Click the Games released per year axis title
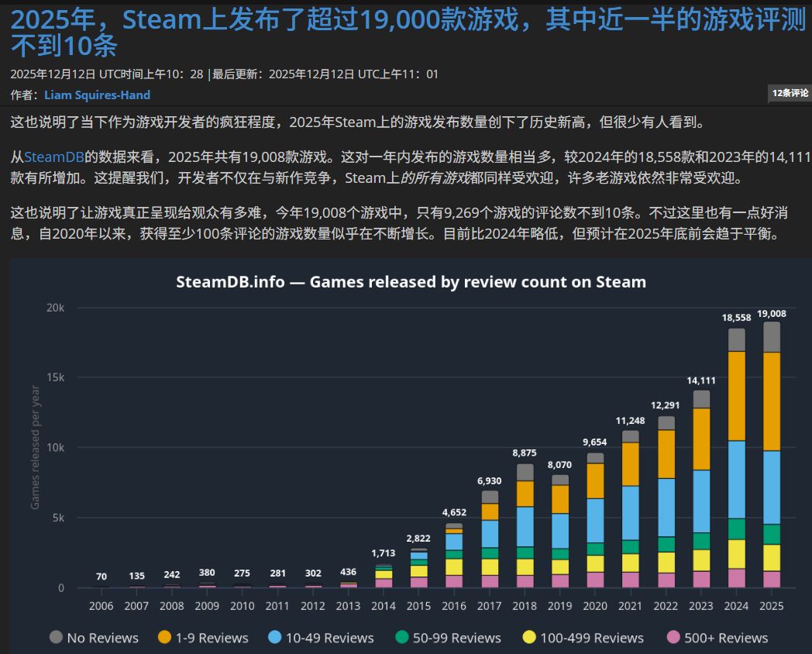812x654 pixels. point(35,447)
